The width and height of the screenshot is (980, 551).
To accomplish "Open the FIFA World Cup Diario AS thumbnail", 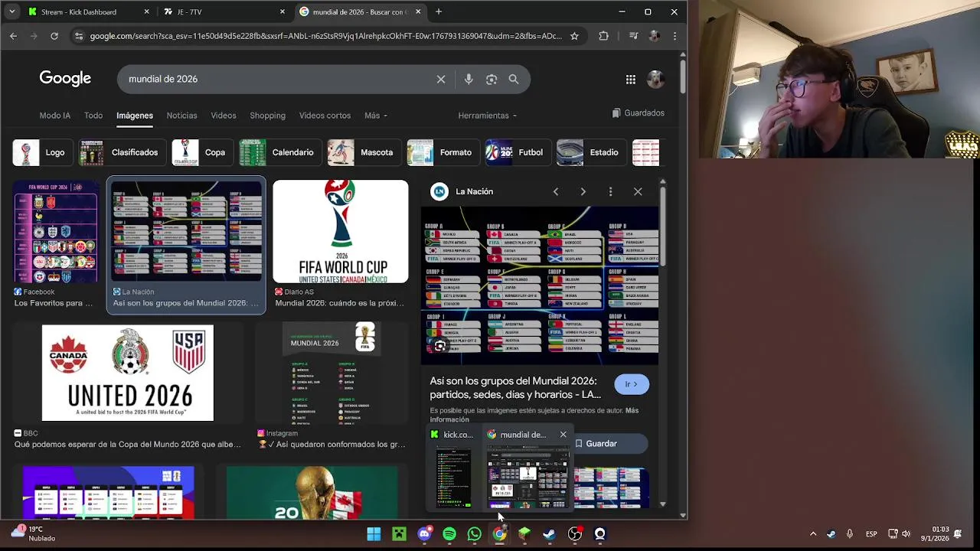I will click(x=341, y=232).
